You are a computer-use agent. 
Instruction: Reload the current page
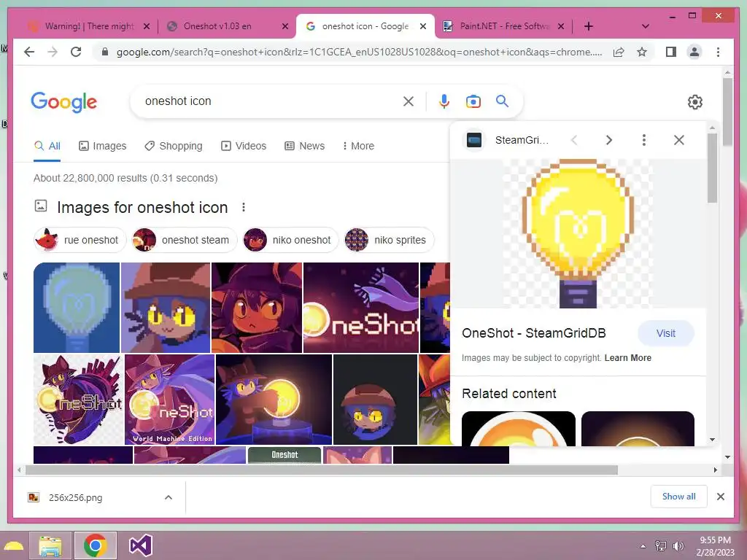pos(76,52)
